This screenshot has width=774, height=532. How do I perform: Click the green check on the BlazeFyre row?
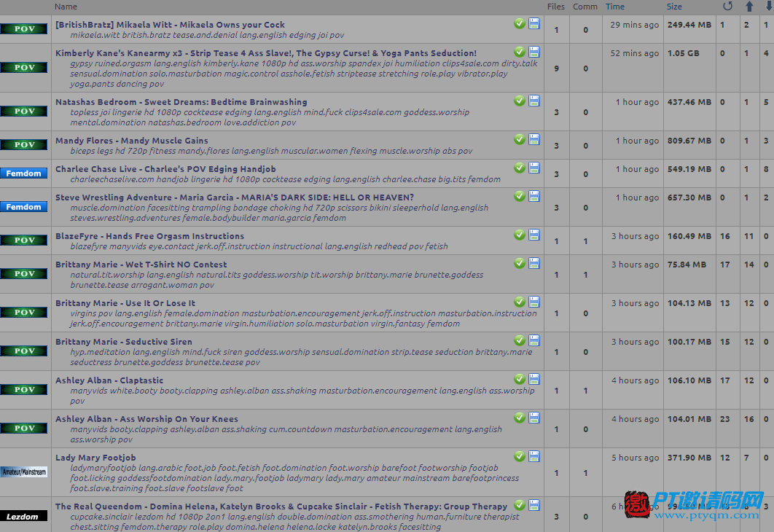click(x=520, y=235)
